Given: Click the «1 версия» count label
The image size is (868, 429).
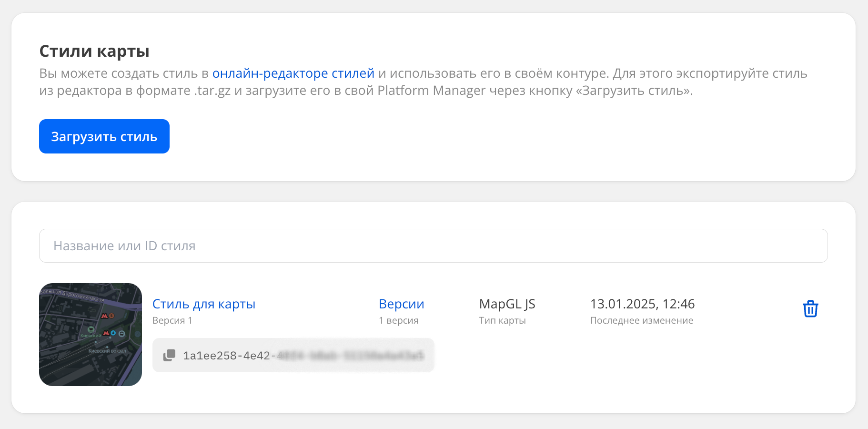Looking at the screenshot, I should [x=398, y=320].
